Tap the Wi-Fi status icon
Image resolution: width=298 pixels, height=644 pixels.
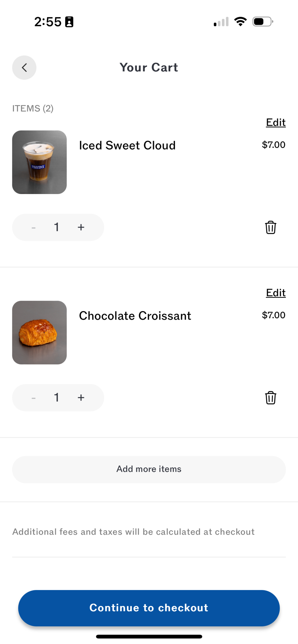point(240,22)
